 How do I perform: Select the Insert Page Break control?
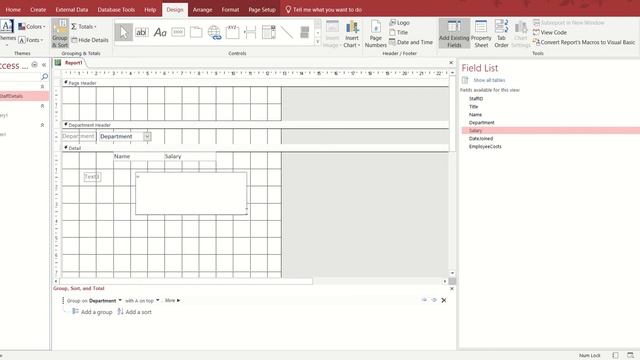coord(250,32)
